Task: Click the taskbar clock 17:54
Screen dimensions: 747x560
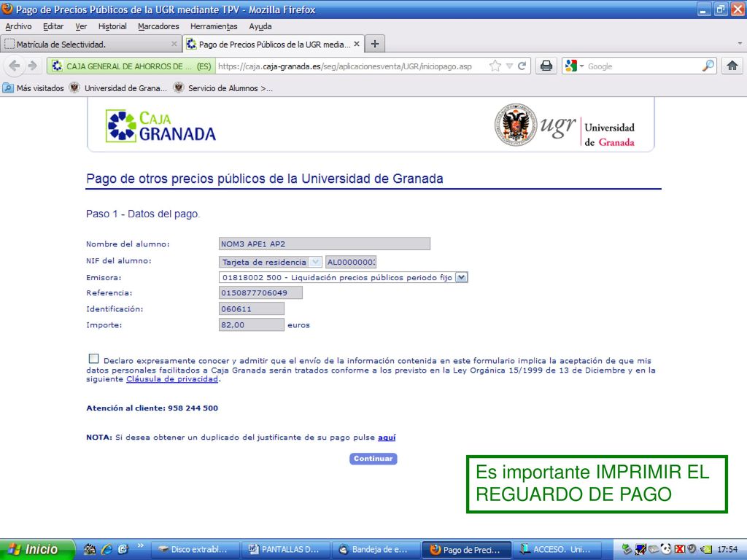Action: 727,550
